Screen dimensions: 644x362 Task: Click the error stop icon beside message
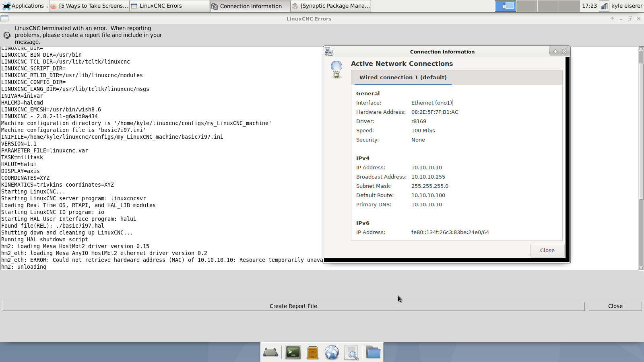click(x=7, y=35)
